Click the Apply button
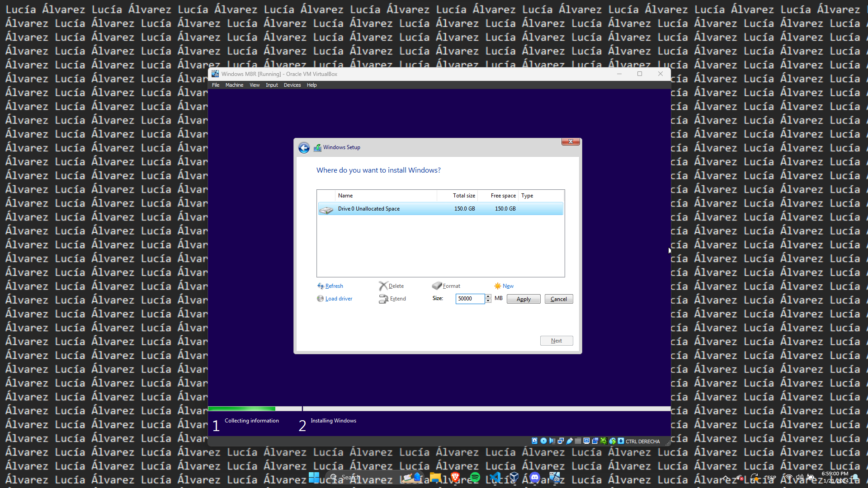The height and width of the screenshot is (488, 868). [524, 299]
